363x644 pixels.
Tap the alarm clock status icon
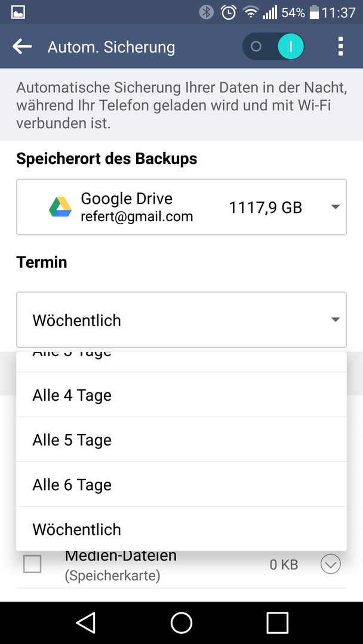pyautogui.click(x=229, y=13)
